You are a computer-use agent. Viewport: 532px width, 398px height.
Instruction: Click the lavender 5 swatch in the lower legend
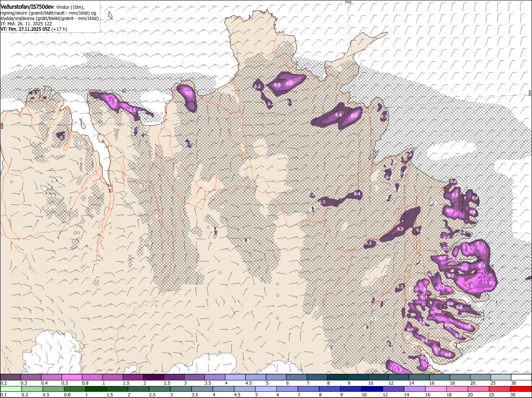[x=266, y=389]
